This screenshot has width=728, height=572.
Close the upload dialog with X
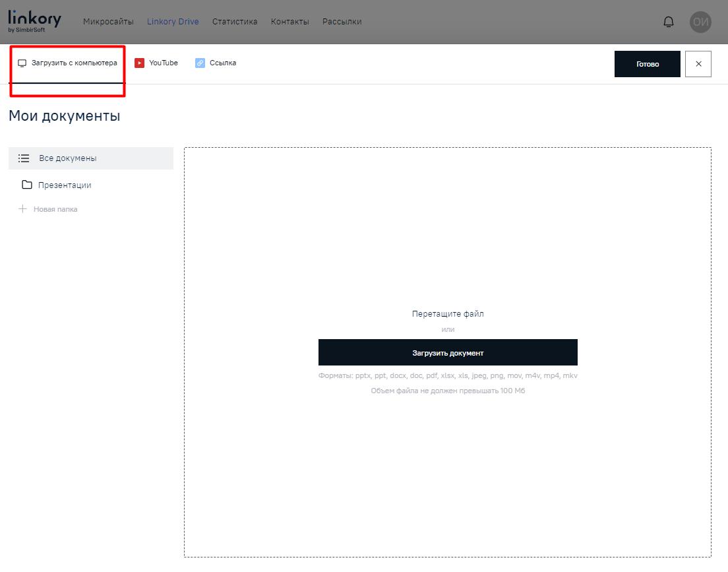[698, 64]
